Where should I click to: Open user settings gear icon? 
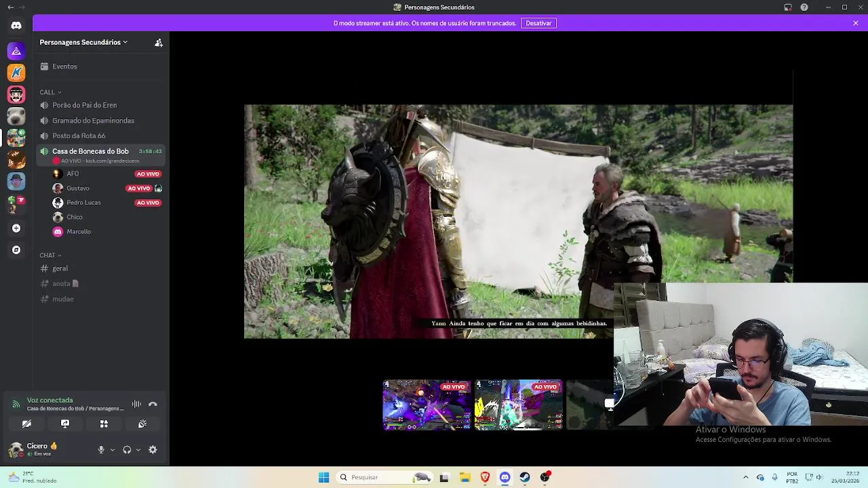pos(153,449)
